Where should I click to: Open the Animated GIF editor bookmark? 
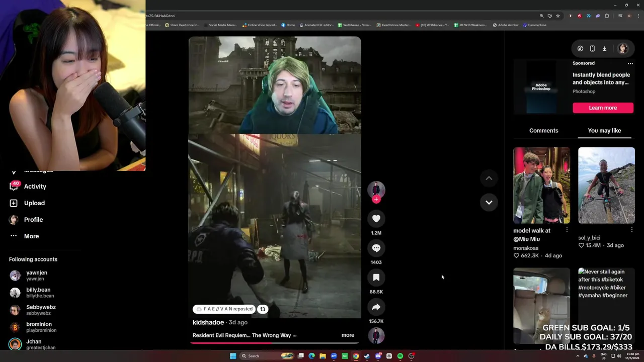317,25
